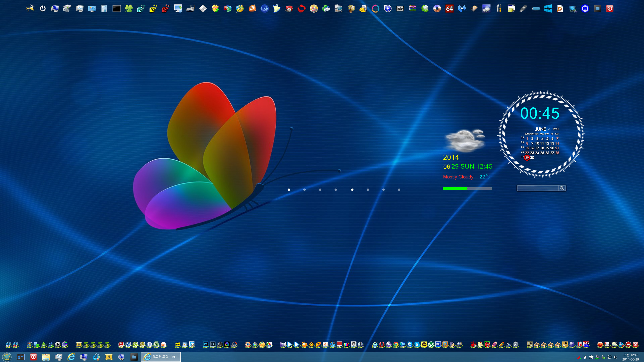
Task: Click the search widget magnifier button
Action: click(x=562, y=188)
